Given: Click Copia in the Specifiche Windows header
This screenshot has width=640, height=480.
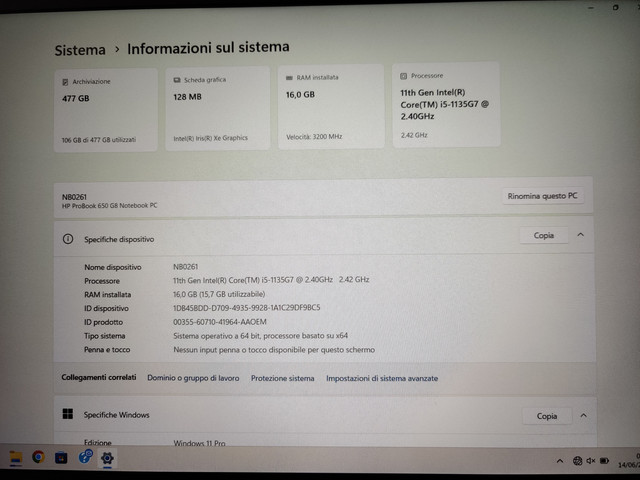Looking at the screenshot, I should (547, 415).
